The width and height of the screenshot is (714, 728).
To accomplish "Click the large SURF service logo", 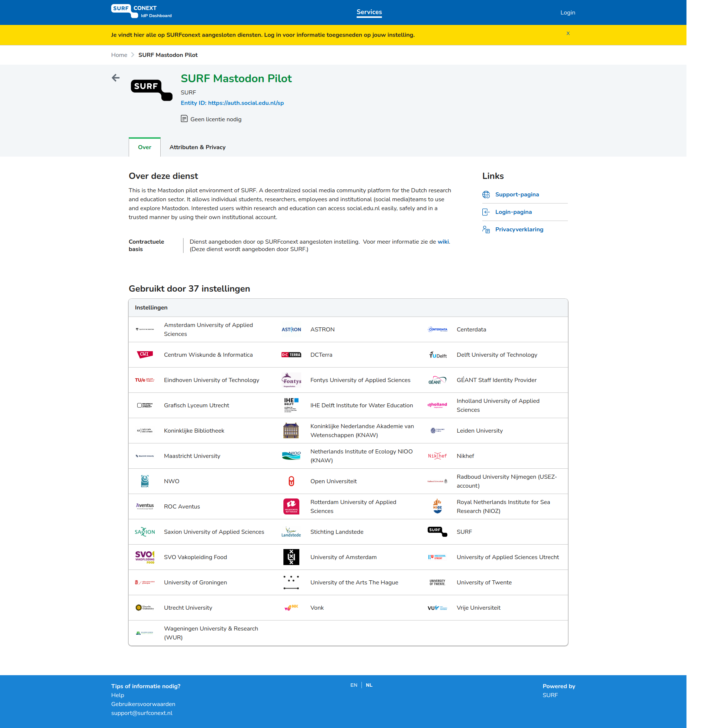I will pos(151,90).
